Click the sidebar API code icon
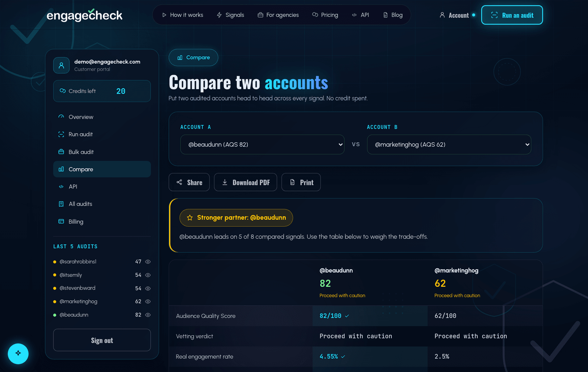 tap(61, 186)
